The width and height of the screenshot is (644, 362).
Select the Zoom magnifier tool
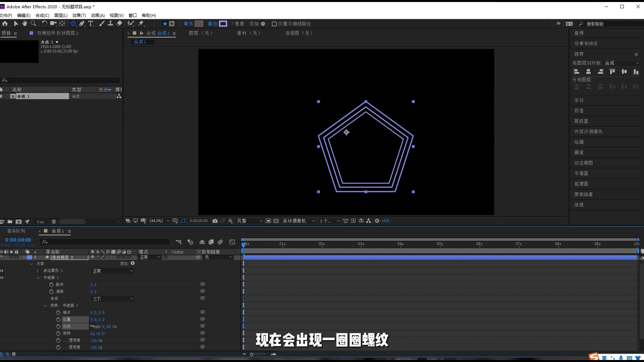pos(34,23)
